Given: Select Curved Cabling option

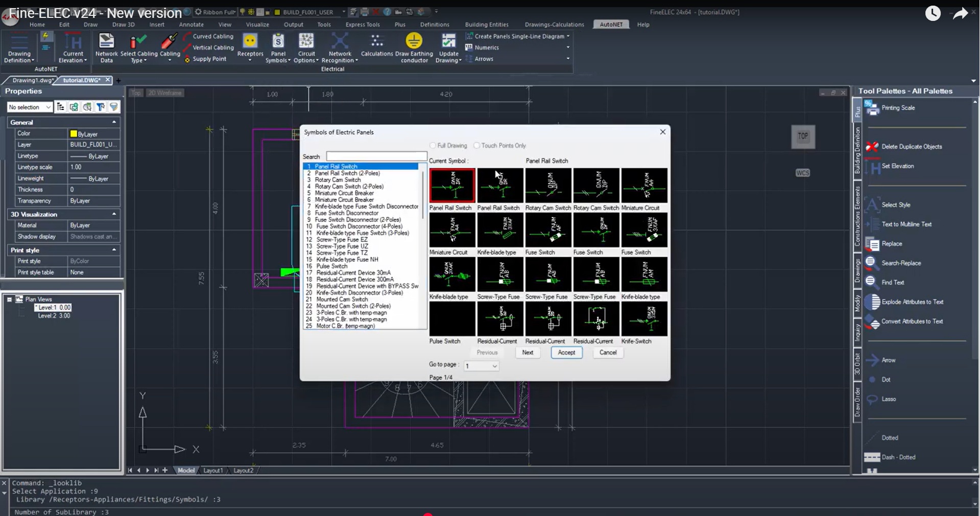Looking at the screenshot, I should [x=208, y=36].
